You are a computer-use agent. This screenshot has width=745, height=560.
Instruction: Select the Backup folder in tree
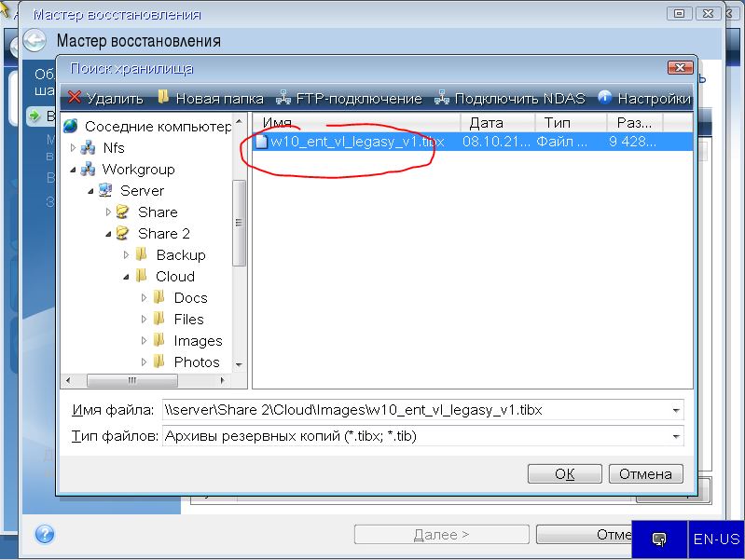point(180,255)
